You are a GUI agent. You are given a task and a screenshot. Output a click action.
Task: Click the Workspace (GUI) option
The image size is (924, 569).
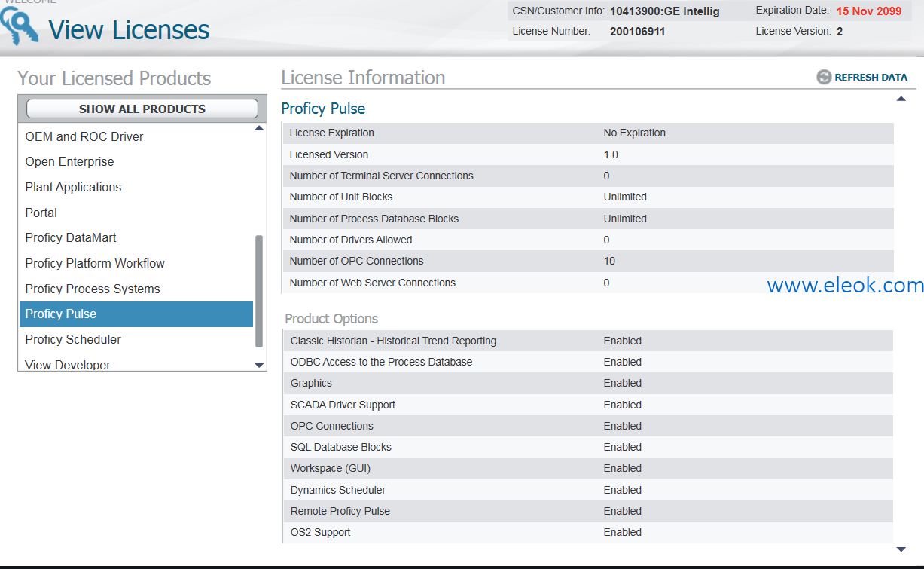pyautogui.click(x=331, y=468)
